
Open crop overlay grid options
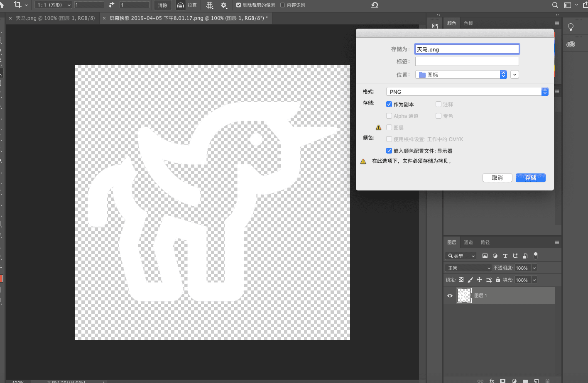(x=210, y=5)
